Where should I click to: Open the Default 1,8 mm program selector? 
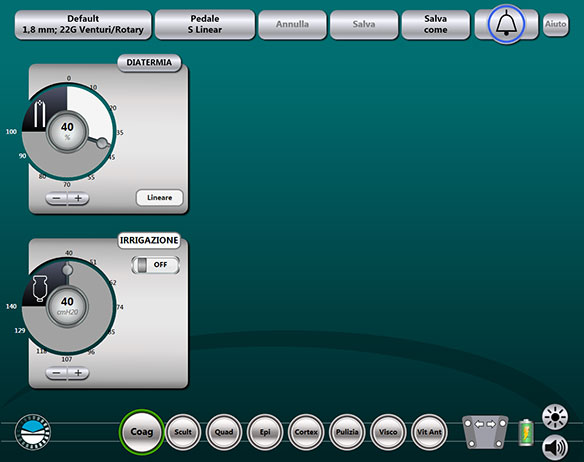click(83, 24)
